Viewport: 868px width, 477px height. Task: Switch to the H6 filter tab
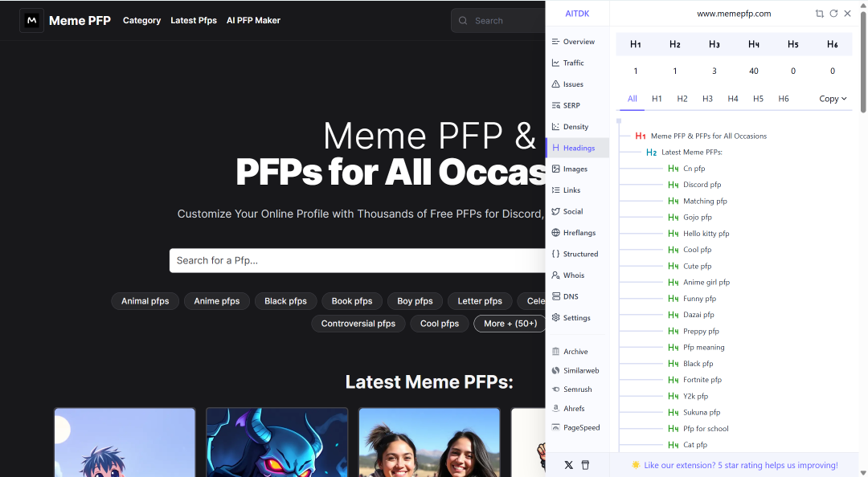click(784, 99)
